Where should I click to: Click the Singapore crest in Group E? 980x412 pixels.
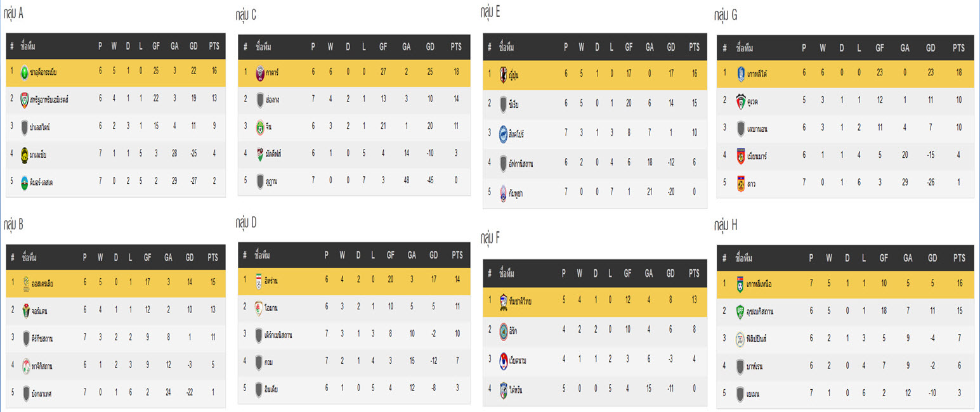pyautogui.click(x=504, y=134)
